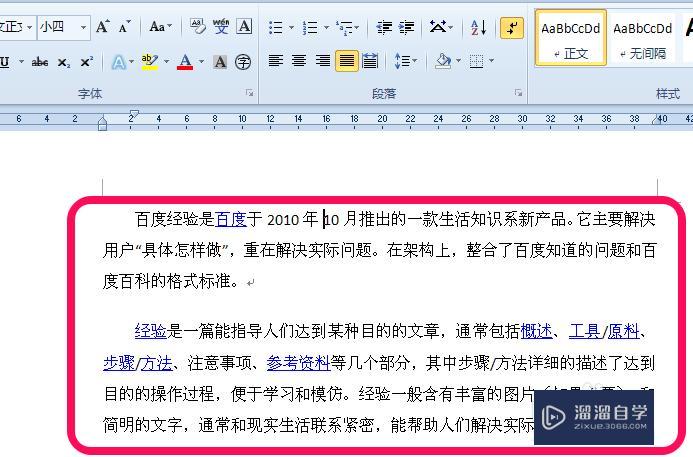
Task: Open the Change Case Aa menu
Action: click(x=160, y=27)
